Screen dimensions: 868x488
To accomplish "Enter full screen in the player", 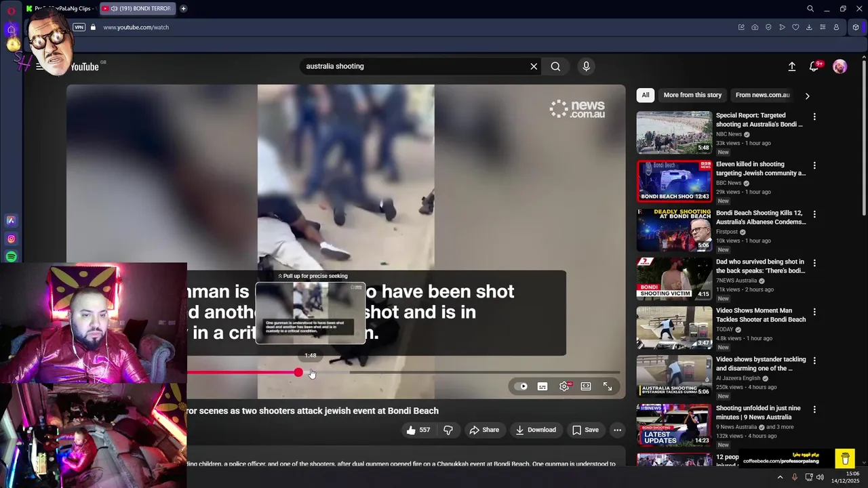I will 608,386.
